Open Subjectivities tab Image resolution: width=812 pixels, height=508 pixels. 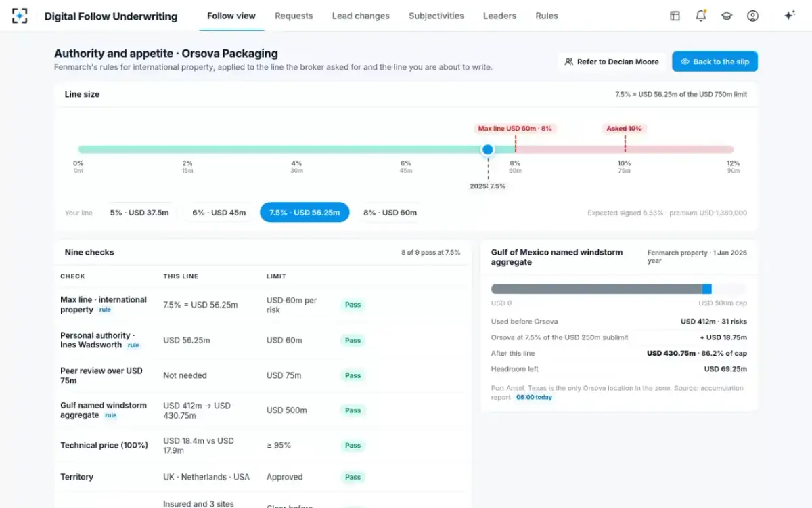coord(436,16)
